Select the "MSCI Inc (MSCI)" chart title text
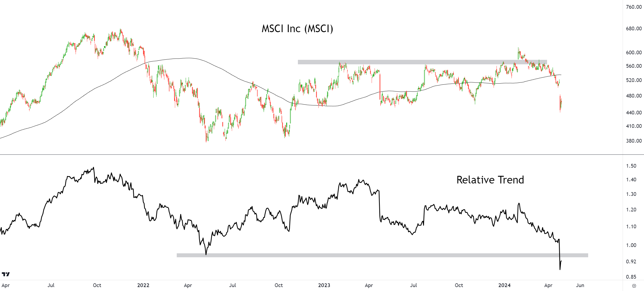Viewport: 644px width, 291px height. coord(297,28)
